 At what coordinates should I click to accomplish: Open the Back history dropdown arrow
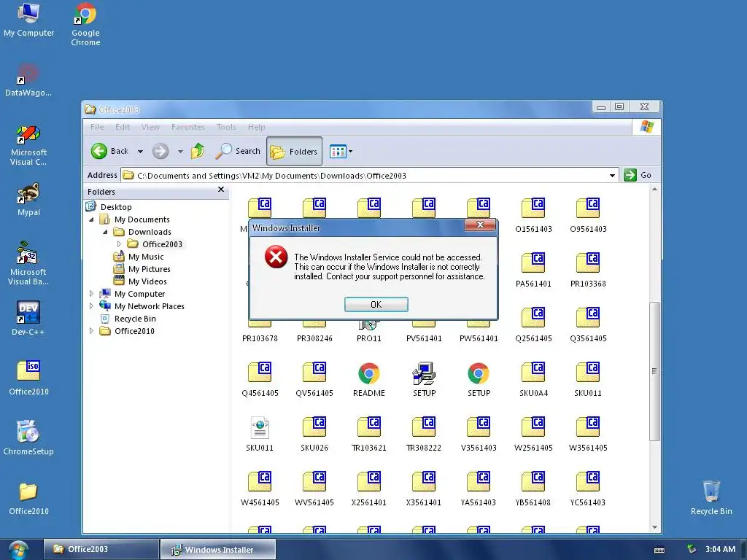point(140,152)
